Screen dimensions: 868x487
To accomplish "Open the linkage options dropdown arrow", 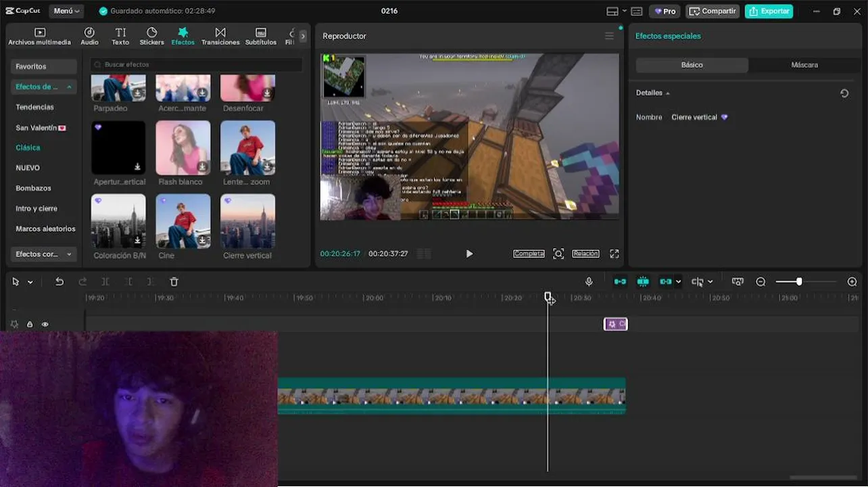I will (x=678, y=282).
